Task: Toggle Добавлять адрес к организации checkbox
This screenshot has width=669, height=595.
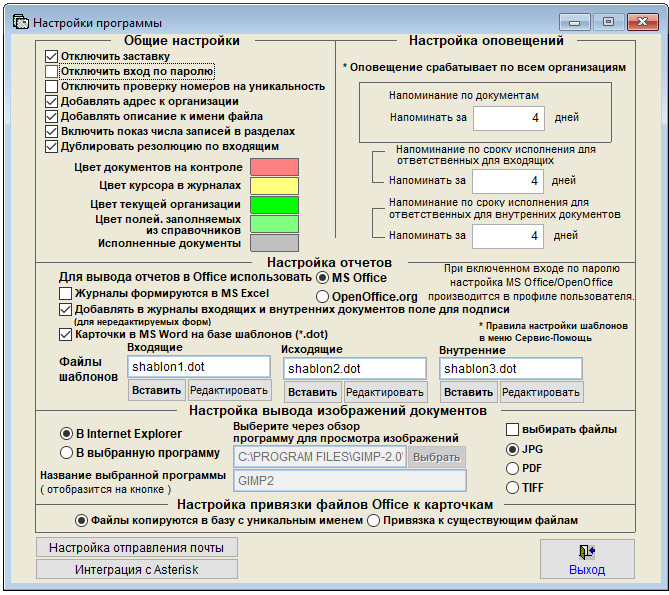Action: pos(51,102)
